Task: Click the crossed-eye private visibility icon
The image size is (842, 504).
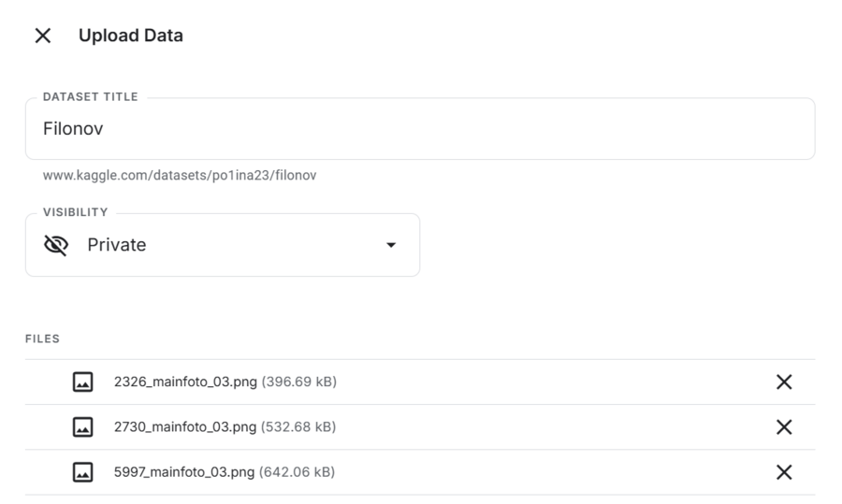Action: pyautogui.click(x=56, y=245)
